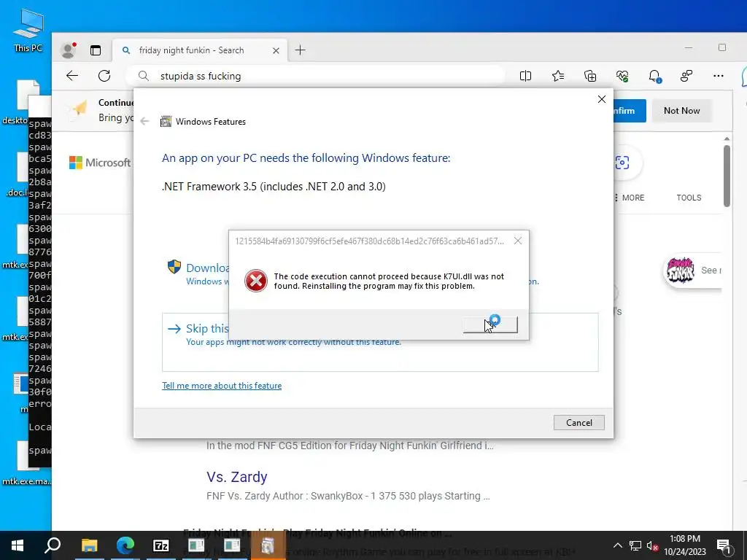This screenshot has height=560, width=747.
Task: Expand the MORE search options
Action: tap(630, 198)
